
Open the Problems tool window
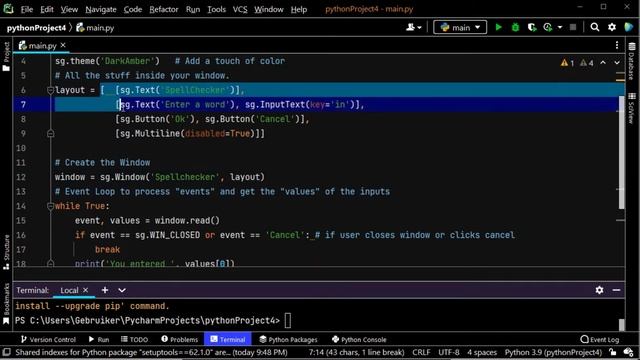[x=180, y=340]
